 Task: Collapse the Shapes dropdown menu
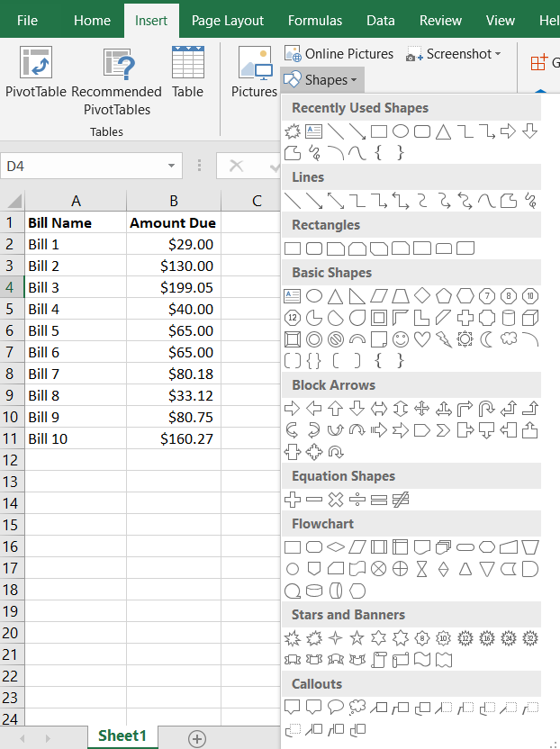tap(321, 80)
